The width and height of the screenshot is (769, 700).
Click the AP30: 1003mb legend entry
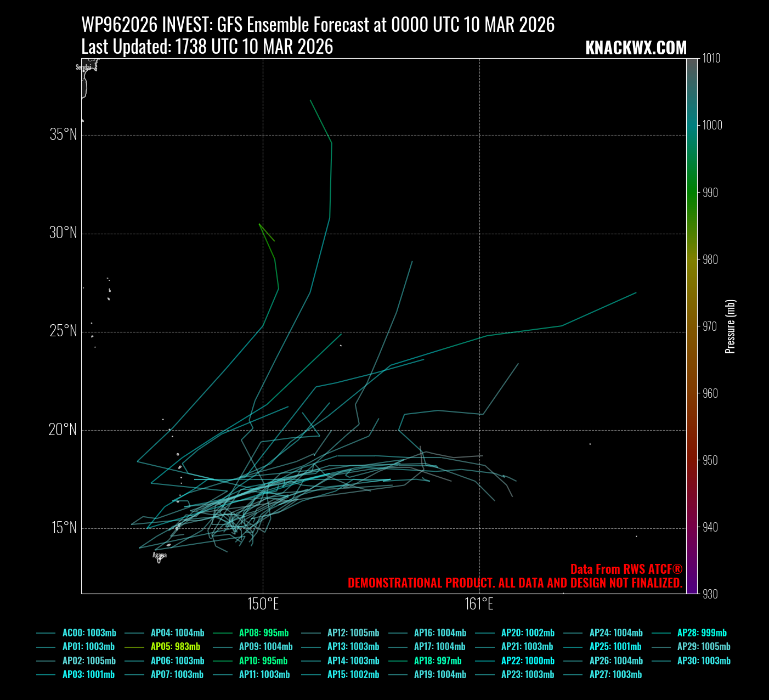click(703, 661)
